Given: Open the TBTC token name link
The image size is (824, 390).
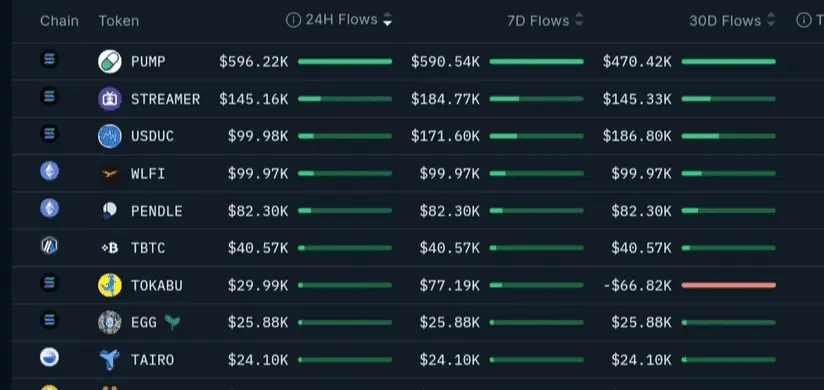Looking at the screenshot, I should [x=148, y=248].
